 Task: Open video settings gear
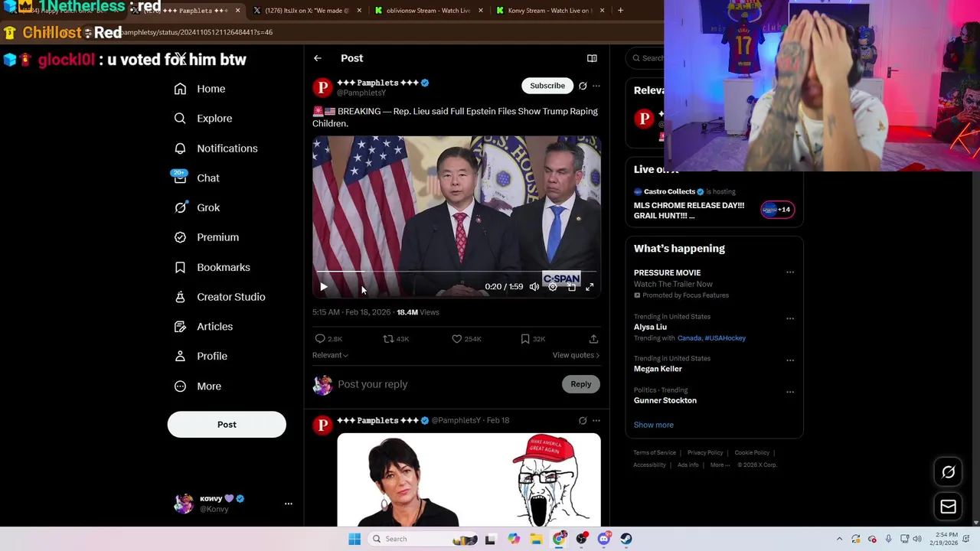point(553,287)
